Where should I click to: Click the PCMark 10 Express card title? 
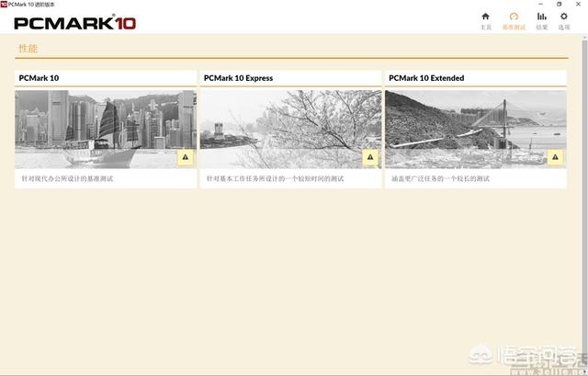click(x=239, y=78)
